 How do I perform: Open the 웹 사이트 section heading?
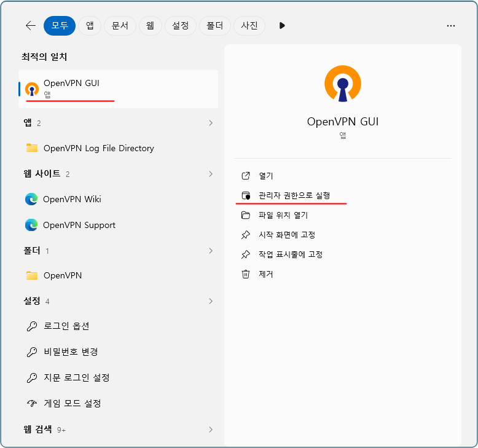click(42, 173)
